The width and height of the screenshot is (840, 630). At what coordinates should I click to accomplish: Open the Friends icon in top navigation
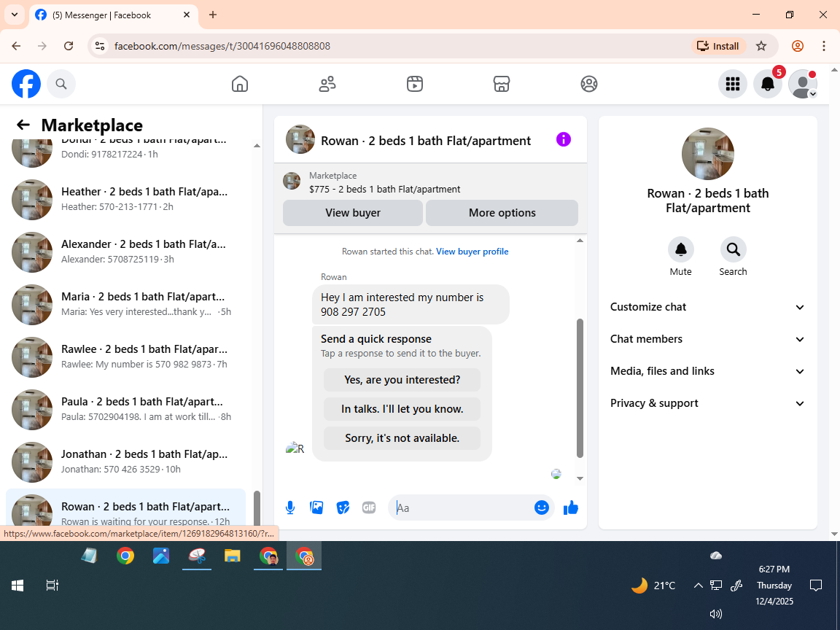(327, 84)
